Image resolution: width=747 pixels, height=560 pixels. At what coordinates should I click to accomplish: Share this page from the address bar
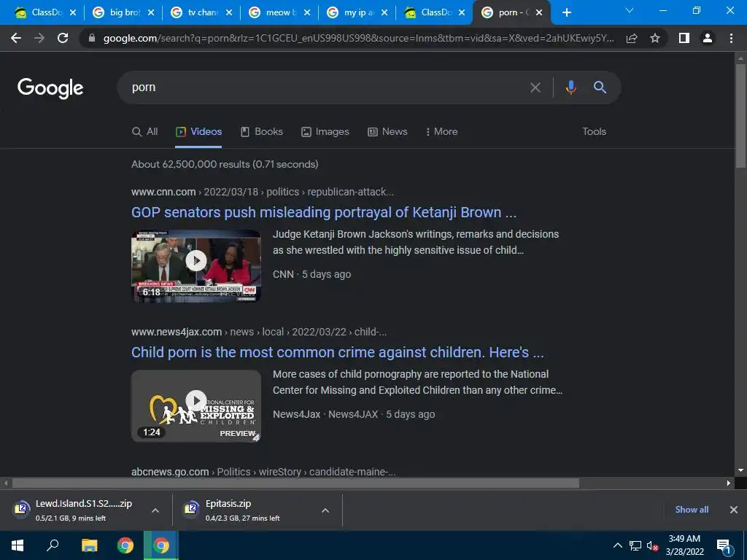point(632,38)
